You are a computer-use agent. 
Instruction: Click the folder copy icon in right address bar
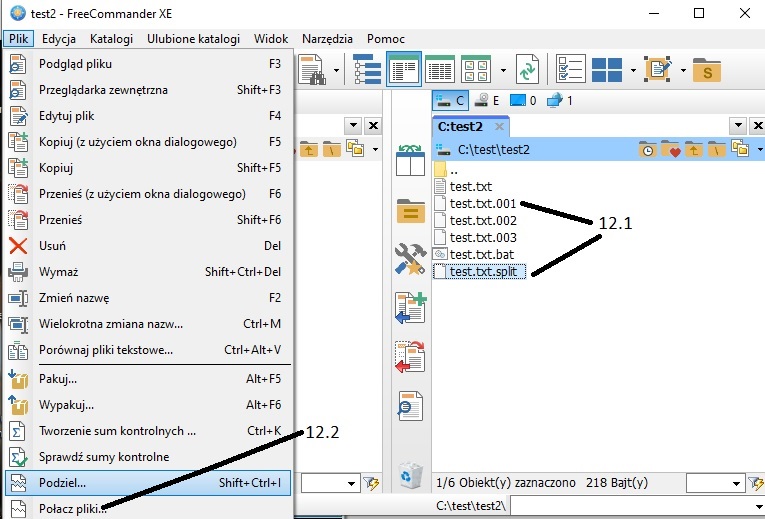click(x=740, y=149)
